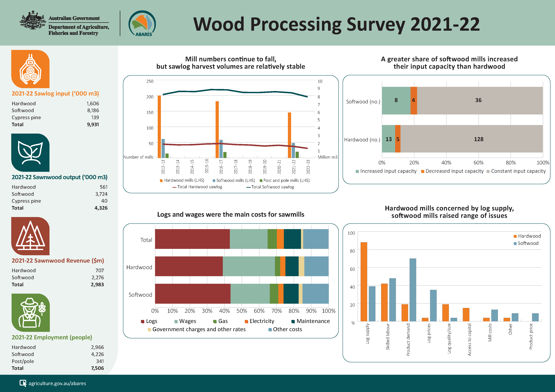Click the Logs segment of Total bar
This screenshot has height=392, width=555.
(x=192, y=239)
